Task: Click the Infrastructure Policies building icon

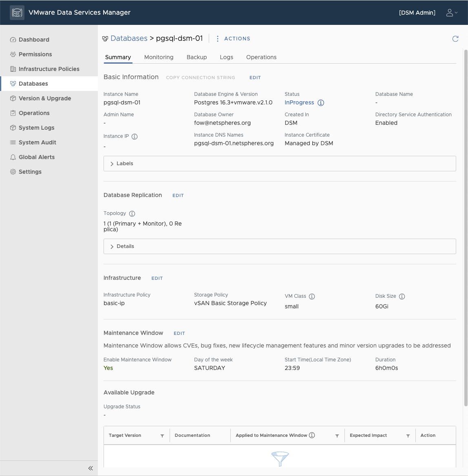Action: pos(13,69)
